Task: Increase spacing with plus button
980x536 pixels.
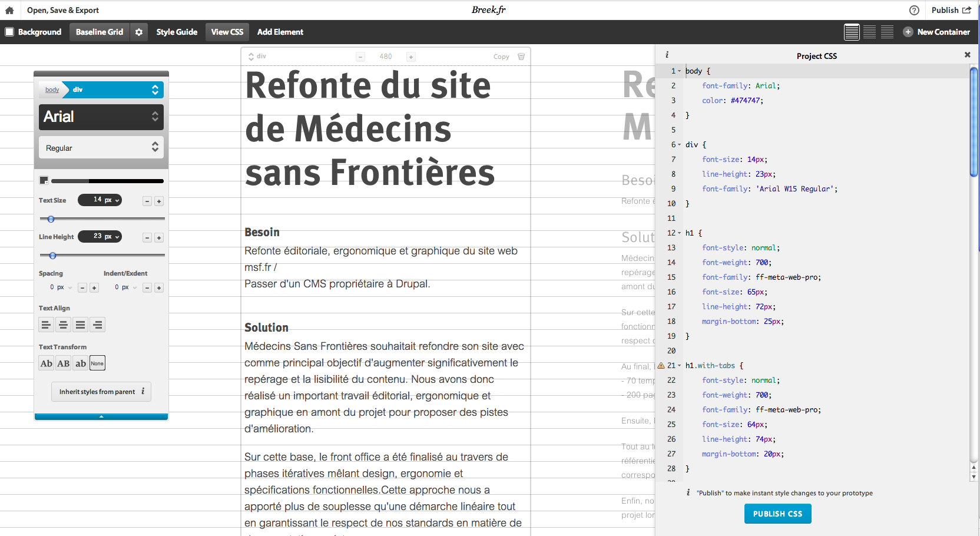Action: (94, 288)
